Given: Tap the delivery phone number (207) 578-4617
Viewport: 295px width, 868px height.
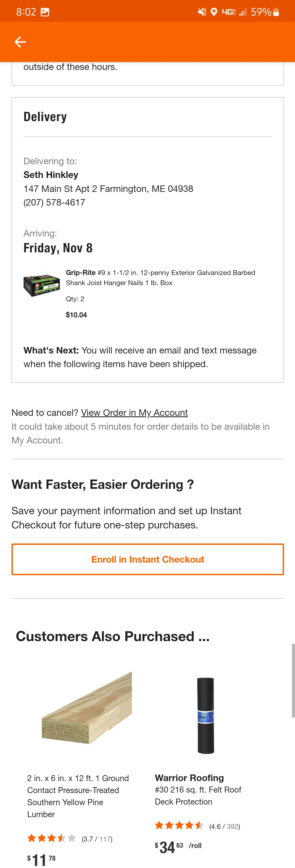Looking at the screenshot, I should click(x=54, y=203).
